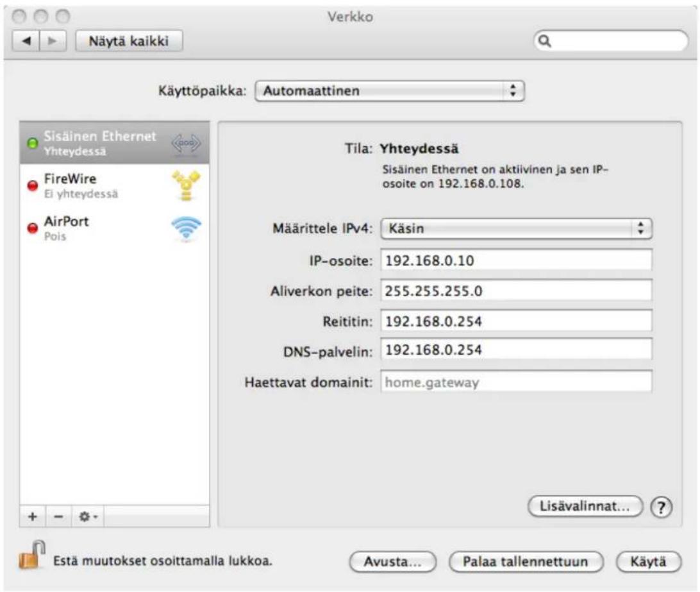Click the forward navigation arrow

(x=53, y=41)
